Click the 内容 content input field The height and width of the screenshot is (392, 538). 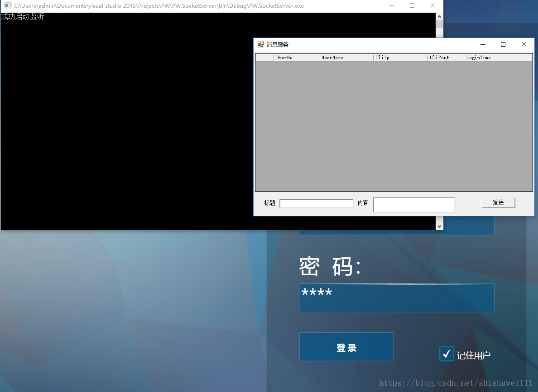point(414,205)
